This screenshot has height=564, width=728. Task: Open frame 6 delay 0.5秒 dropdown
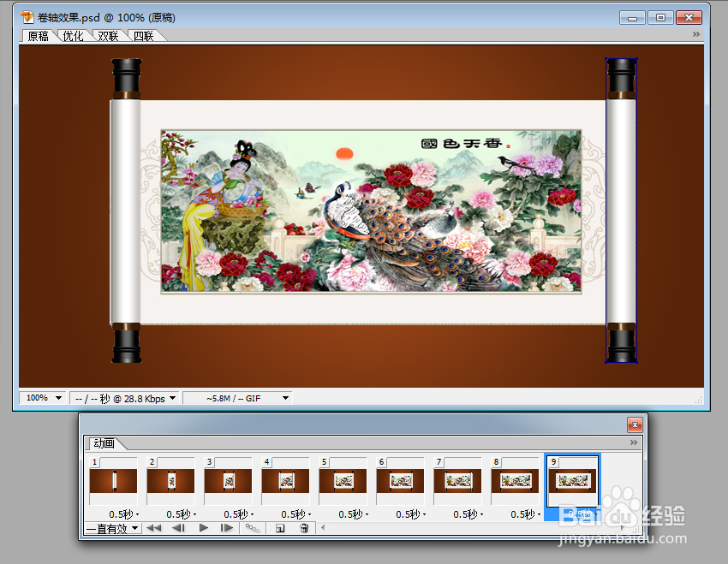(411, 514)
